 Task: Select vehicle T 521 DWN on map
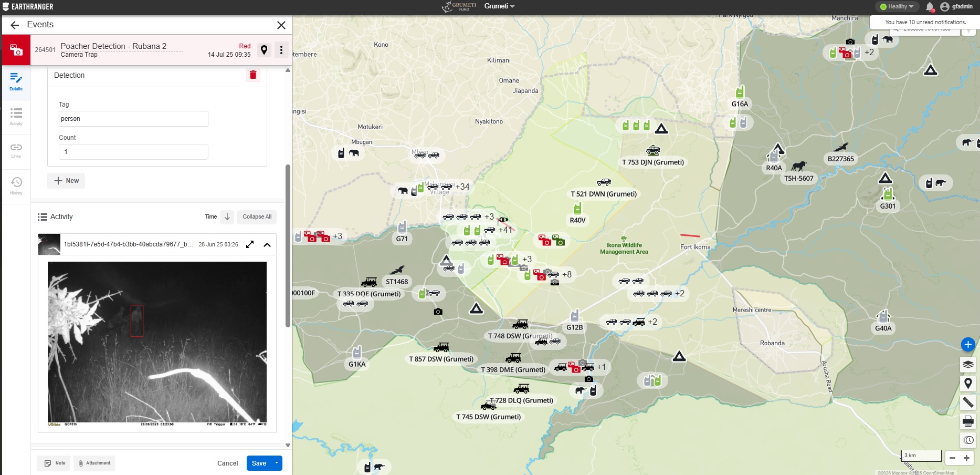pyautogui.click(x=604, y=182)
